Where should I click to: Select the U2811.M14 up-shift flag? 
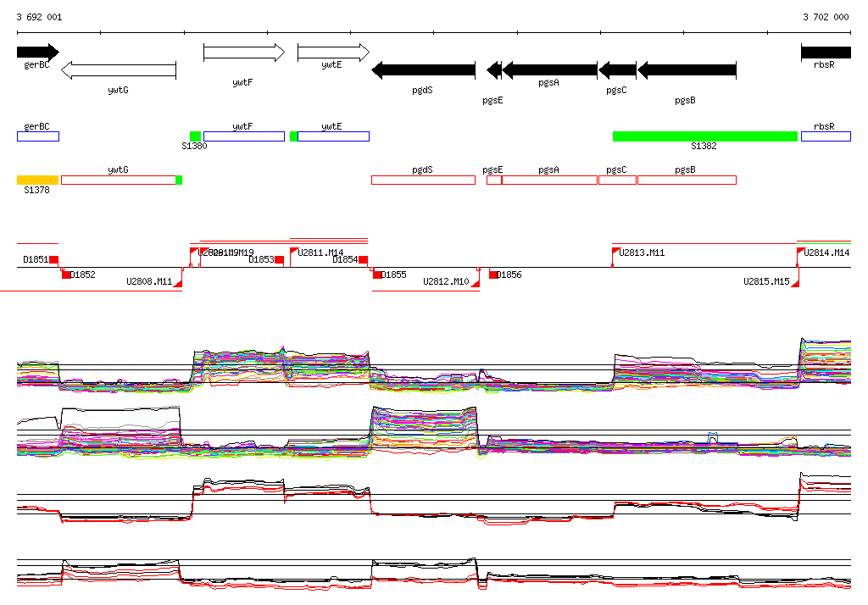294,251
